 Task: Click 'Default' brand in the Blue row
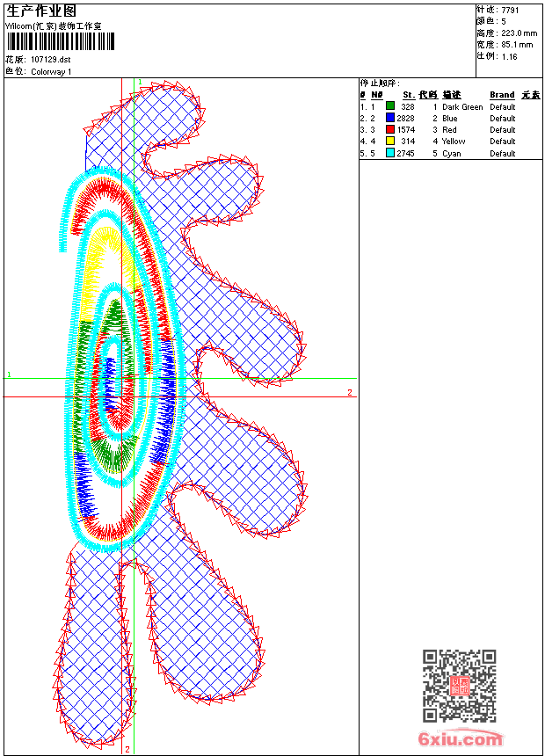[x=502, y=118]
